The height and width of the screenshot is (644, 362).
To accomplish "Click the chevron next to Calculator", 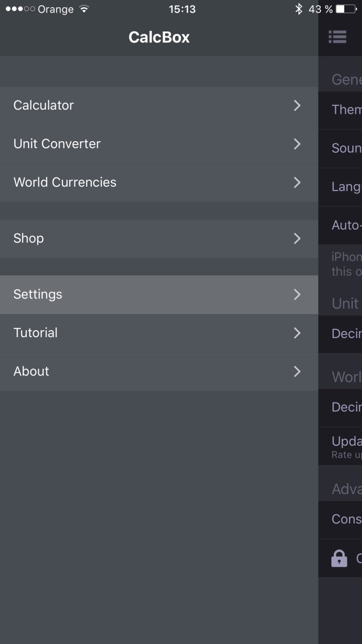I will coord(298,105).
